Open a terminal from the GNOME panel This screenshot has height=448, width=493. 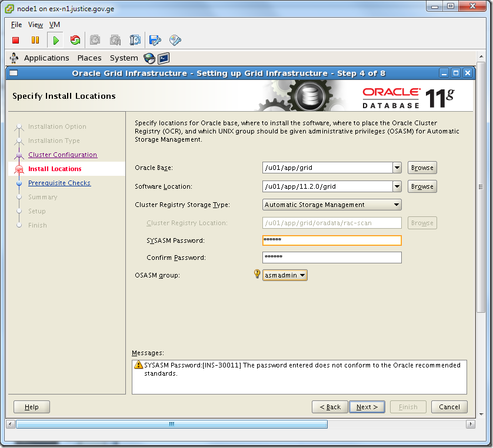pos(163,58)
